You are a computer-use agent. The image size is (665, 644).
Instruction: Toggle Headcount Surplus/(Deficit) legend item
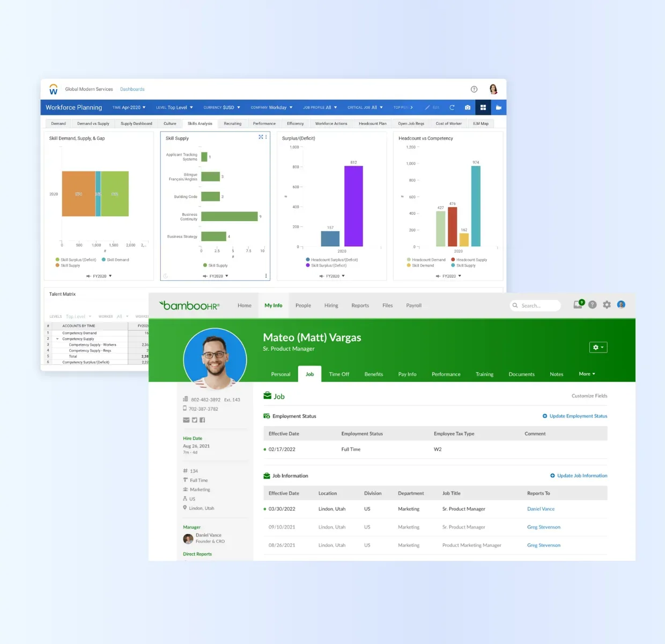coord(331,260)
